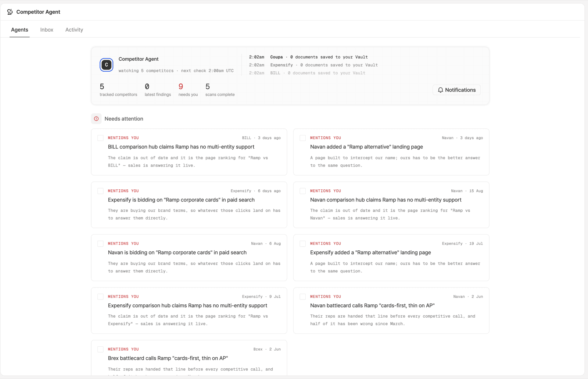Open the Activity tab
588x379 pixels.
pyautogui.click(x=74, y=30)
